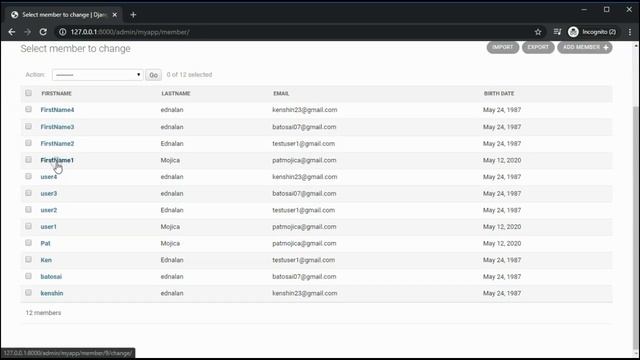Open the Chrome three-dot menu
The image size is (640, 360).
pyautogui.click(x=630, y=32)
